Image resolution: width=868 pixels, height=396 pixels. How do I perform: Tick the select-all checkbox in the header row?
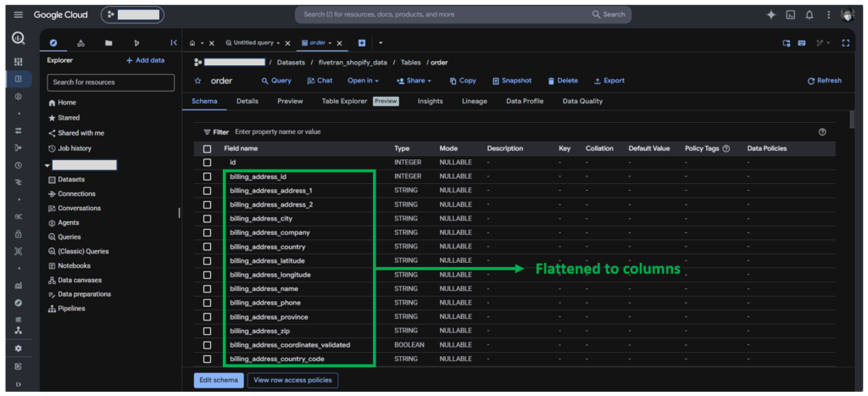point(207,148)
